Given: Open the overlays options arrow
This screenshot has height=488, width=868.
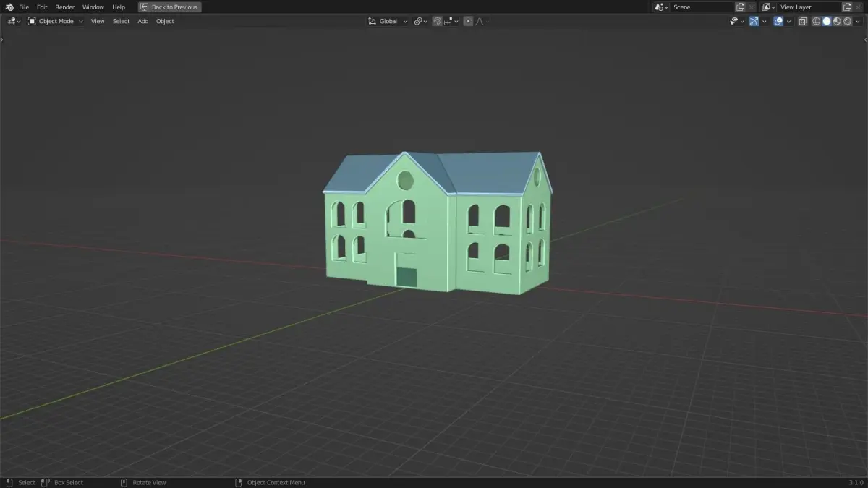Looking at the screenshot, I should coord(788,21).
